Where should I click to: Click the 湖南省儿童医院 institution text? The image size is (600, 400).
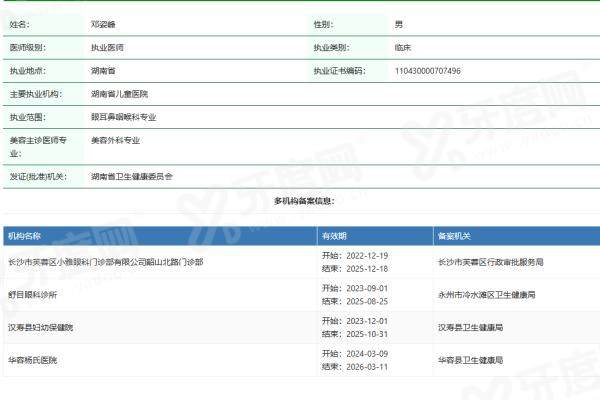119,93
